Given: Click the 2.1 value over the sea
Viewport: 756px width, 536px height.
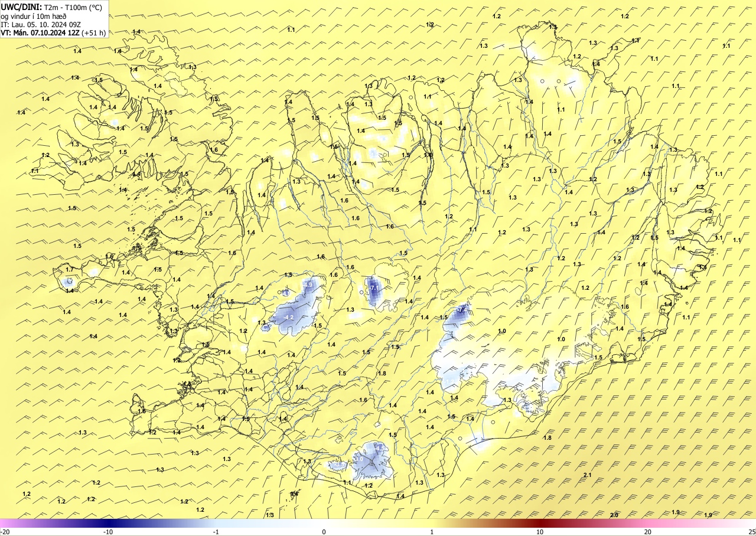Looking at the screenshot, I should [587, 475].
